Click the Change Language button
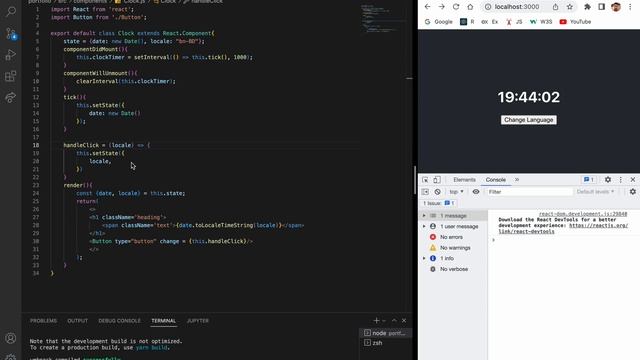 click(x=529, y=120)
